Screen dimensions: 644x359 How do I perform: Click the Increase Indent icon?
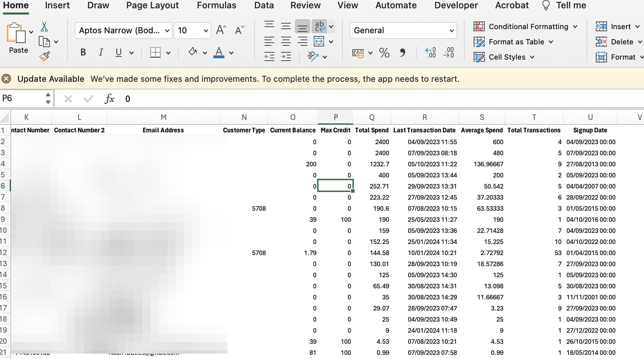pyautogui.click(x=286, y=56)
